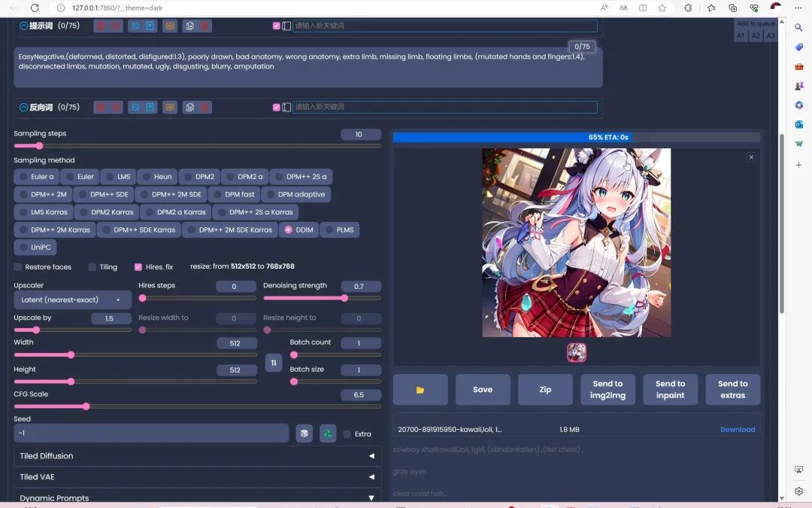
Task: Select PLMS sampling method
Action: click(x=340, y=230)
